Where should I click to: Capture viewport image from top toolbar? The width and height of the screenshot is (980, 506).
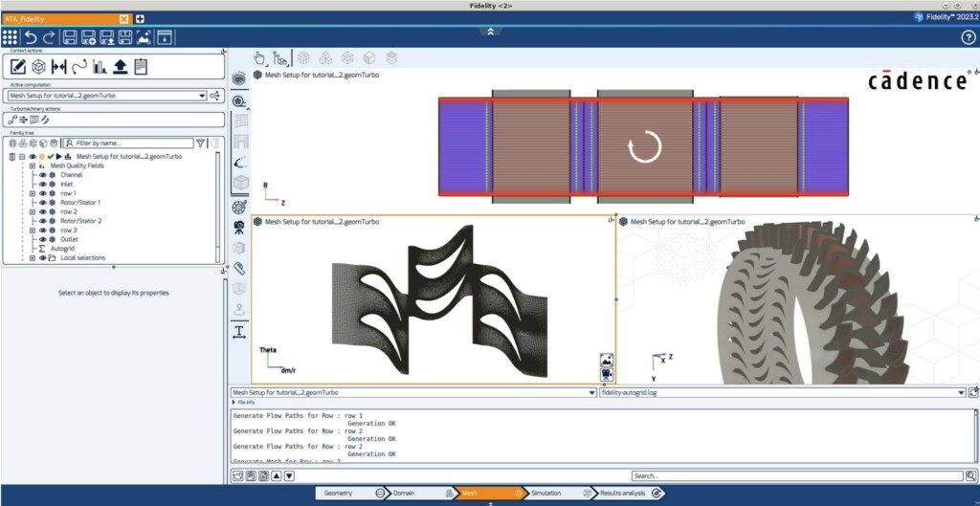[x=144, y=37]
